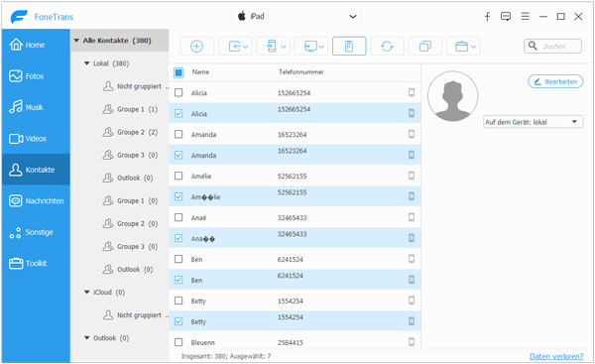Select phone number 2584415 cell
This screenshot has width=595, height=364.
point(291,342)
